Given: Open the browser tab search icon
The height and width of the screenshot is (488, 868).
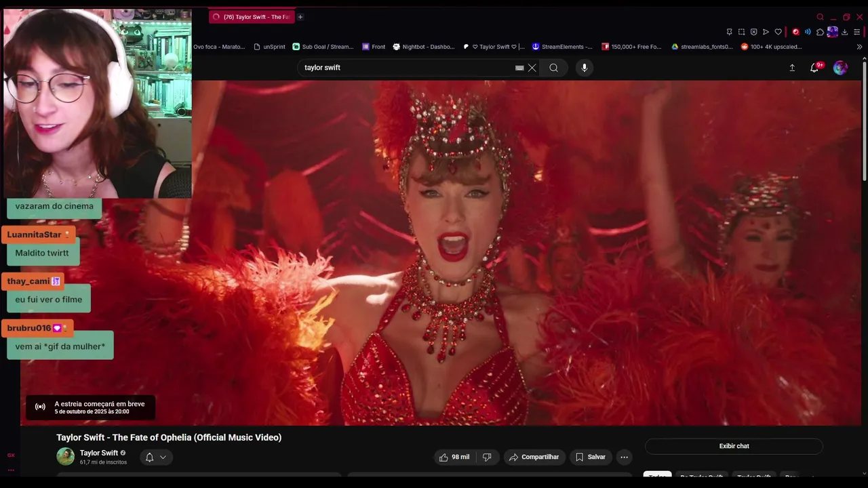Looking at the screenshot, I should pyautogui.click(x=820, y=17).
